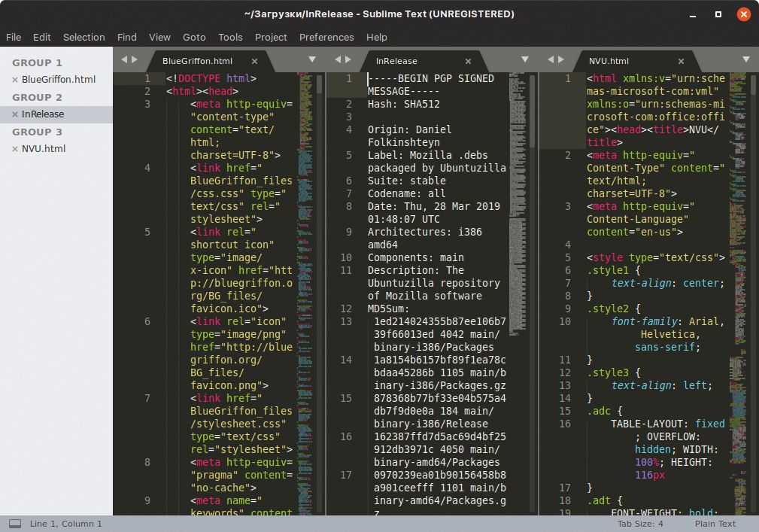Close InRelease using the × in the sidebar
Image resolution: width=759 pixels, height=532 pixels.
pyautogui.click(x=14, y=113)
